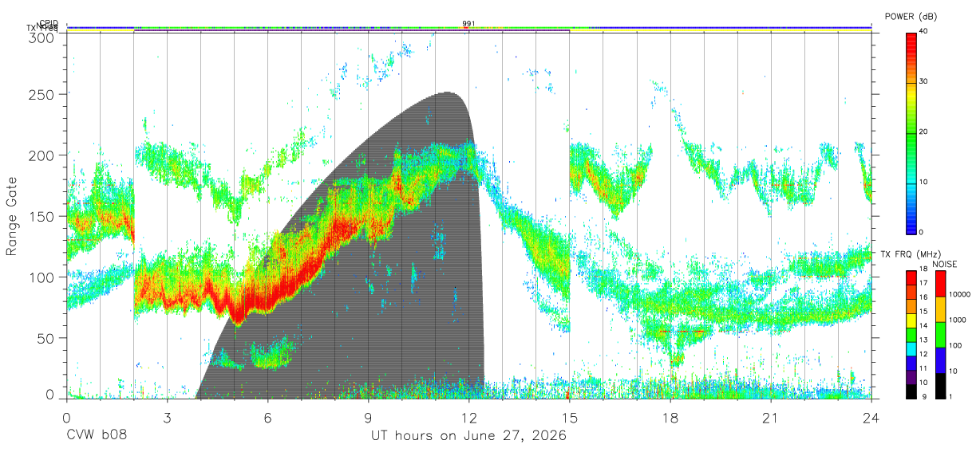The image size is (980, 452).
Task: Click the 16 label on the TX FRQ scale
Action: (x=924, y=297)
